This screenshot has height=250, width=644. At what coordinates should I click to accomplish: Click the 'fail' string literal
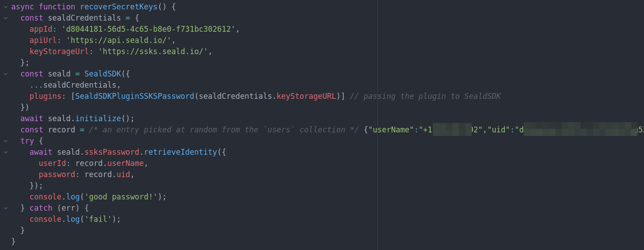click(98, 219)
